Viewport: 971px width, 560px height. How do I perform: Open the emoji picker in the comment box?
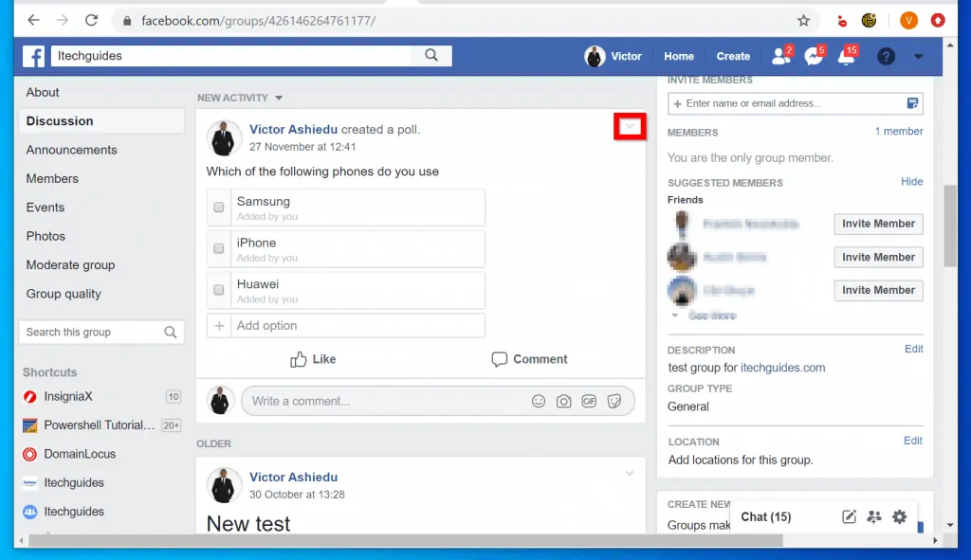(539, 401)
